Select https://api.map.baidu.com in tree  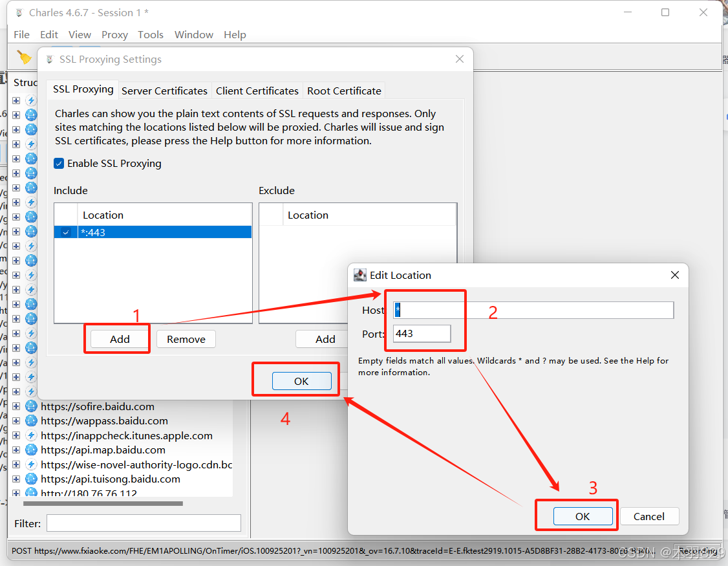tap(103, 450)
